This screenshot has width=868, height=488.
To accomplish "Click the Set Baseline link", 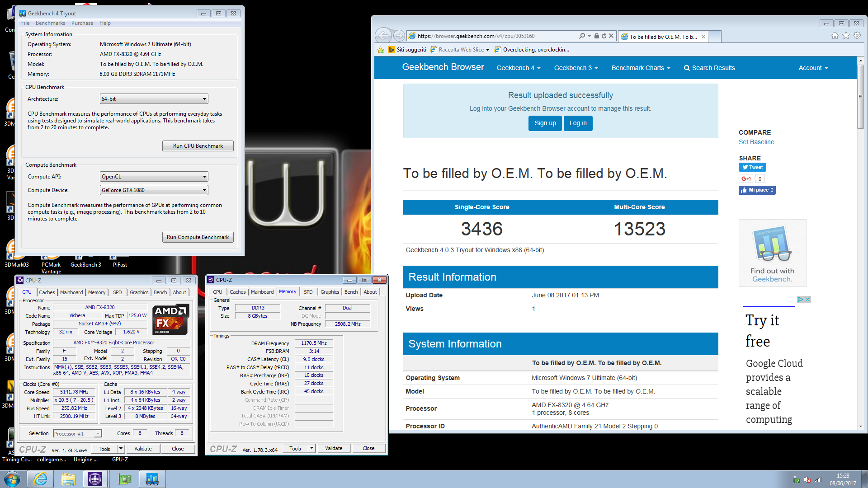I will pos(756,142).
